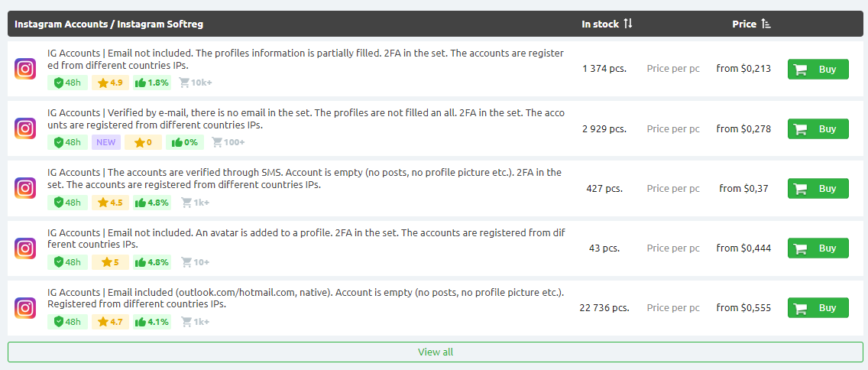Image resolution: width=868 pixels, height=370 pixels.
Task: Click Instagram icon of outlook.com email listing
Action: pyautogui.click(x=25, y=308)
